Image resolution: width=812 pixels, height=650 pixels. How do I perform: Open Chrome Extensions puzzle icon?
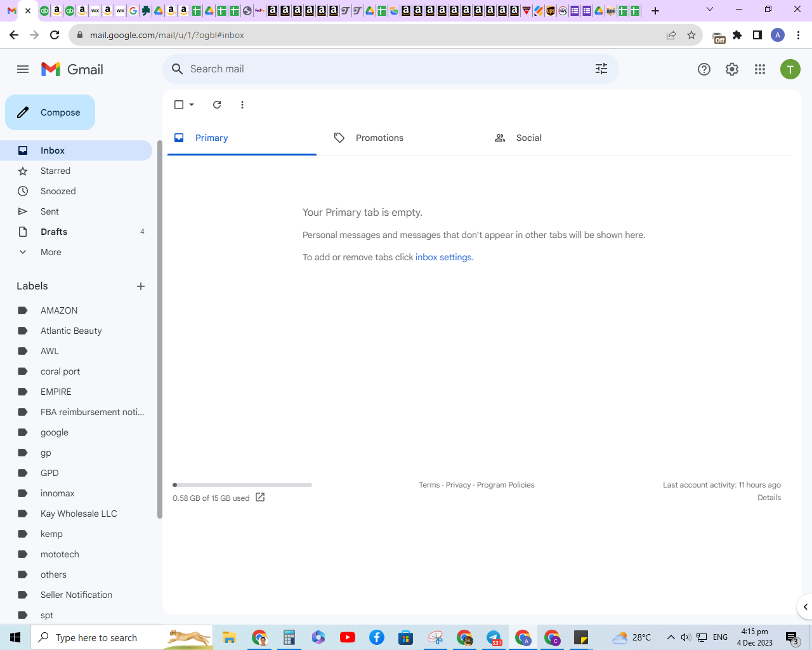coord(737,35)
